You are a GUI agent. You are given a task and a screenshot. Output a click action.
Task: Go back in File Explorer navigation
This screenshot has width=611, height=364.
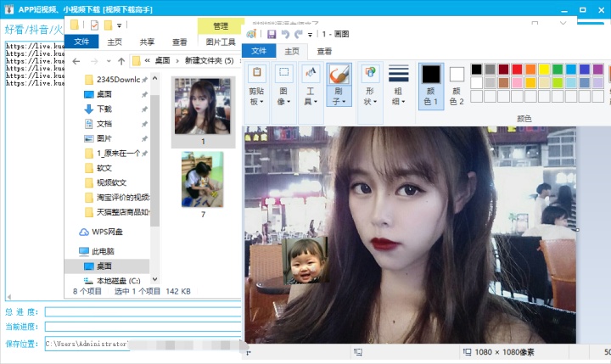pos(76,61)
